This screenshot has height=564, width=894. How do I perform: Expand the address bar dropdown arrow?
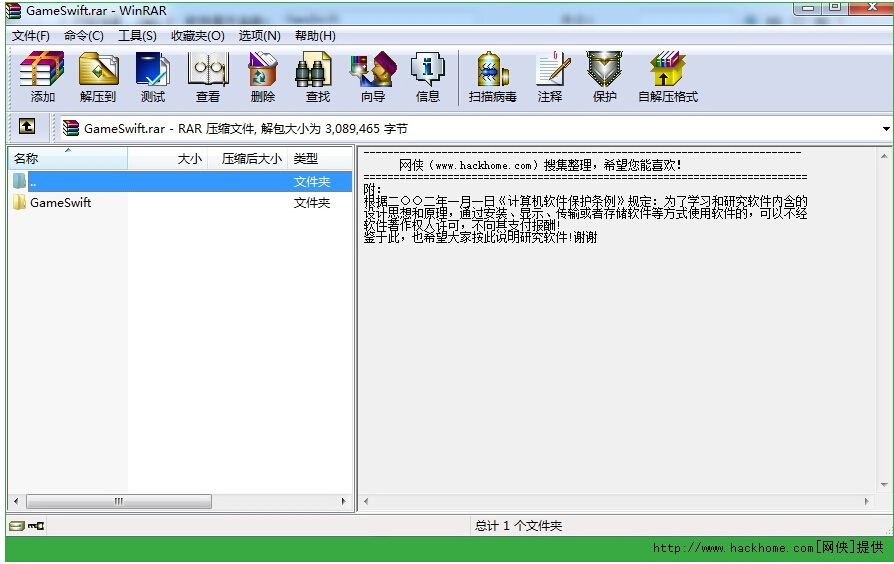coord(886,129)
